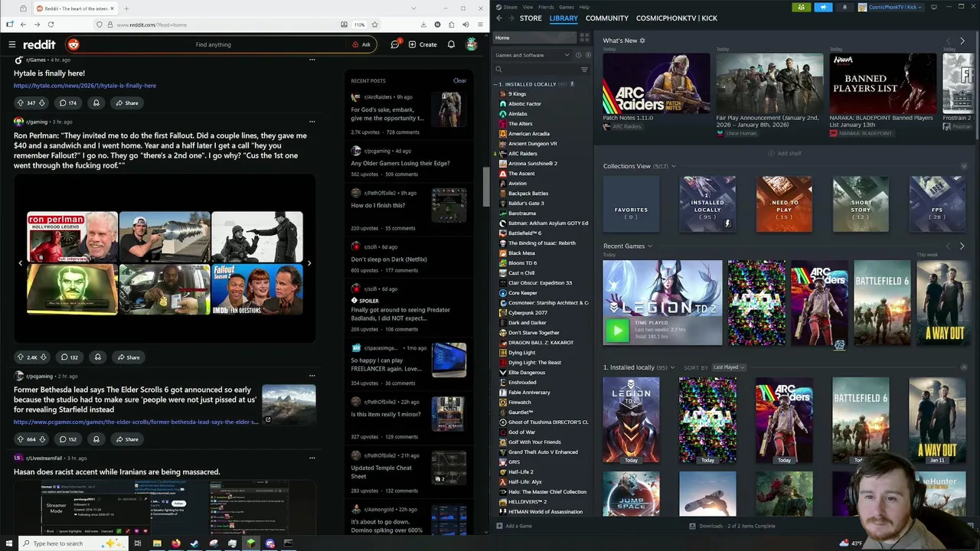Bookmark this page with star icon
This screenshot has height=551, width=980.
tap(374, 24)
